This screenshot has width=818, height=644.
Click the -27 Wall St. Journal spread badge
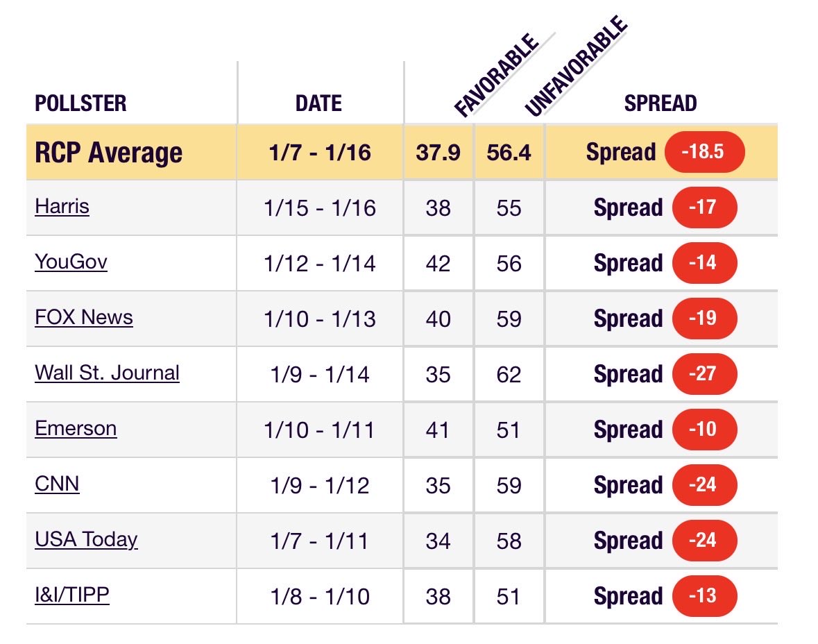(704, 373)
